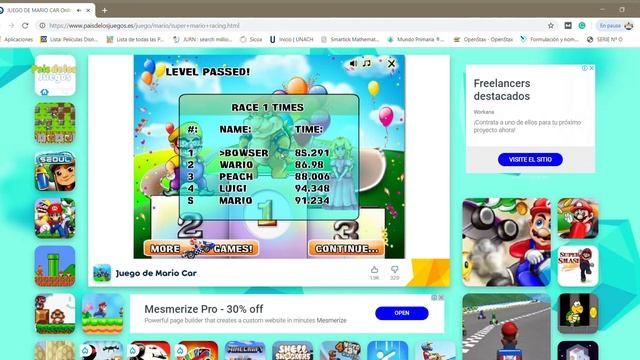Image resolution: width=640 pixels, height=360 pixels.
Task: Open Mundo Primaria bookmark
Action: (416, 39)
